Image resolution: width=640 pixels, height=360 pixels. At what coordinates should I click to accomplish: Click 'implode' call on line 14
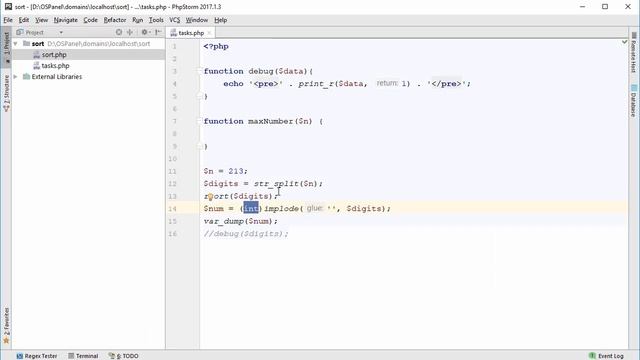coord(281,209)
